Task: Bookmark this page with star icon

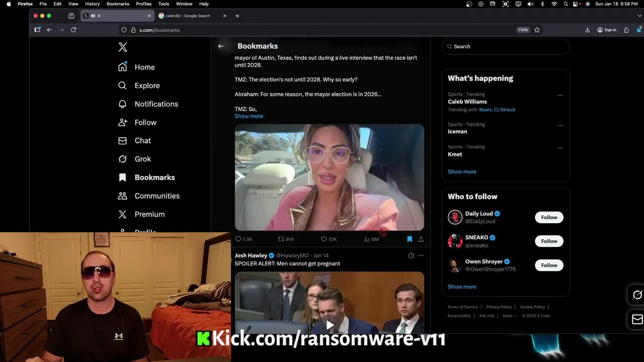Action: (x=537, y=30)
